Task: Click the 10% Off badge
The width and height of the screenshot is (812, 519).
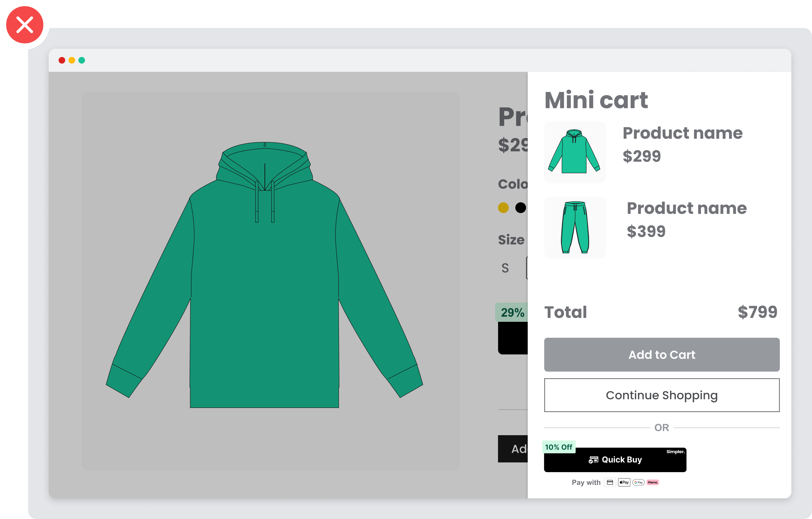Action: pyautogui.click(x=558, y=447)
